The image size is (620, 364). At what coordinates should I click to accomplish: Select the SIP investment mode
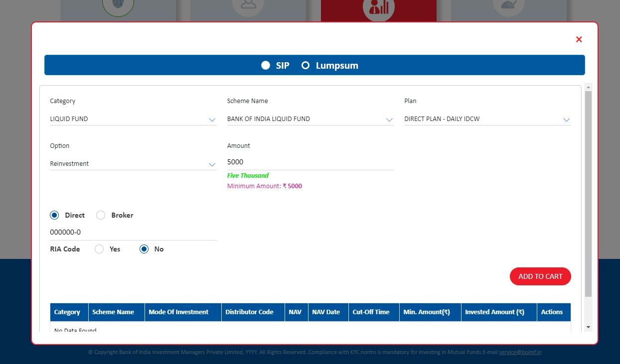(x=266, y=65)
